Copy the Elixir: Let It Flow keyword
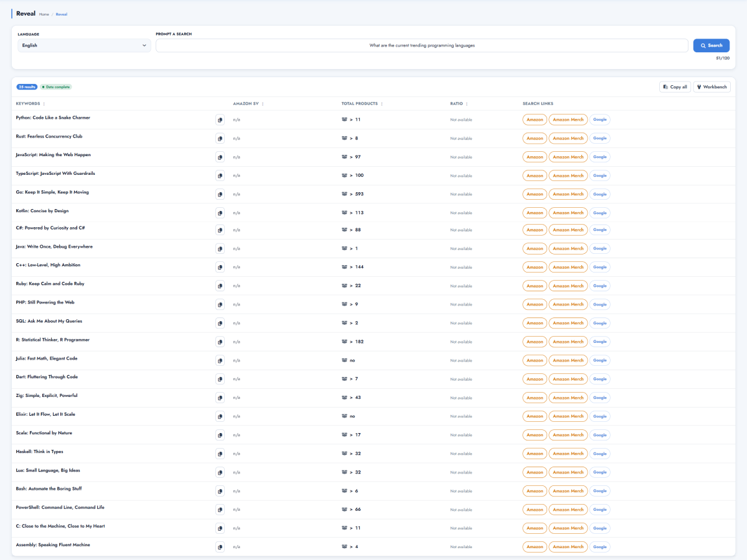Image resolution: width=747 pixels, height=560 pixels. tap(220, 416)
